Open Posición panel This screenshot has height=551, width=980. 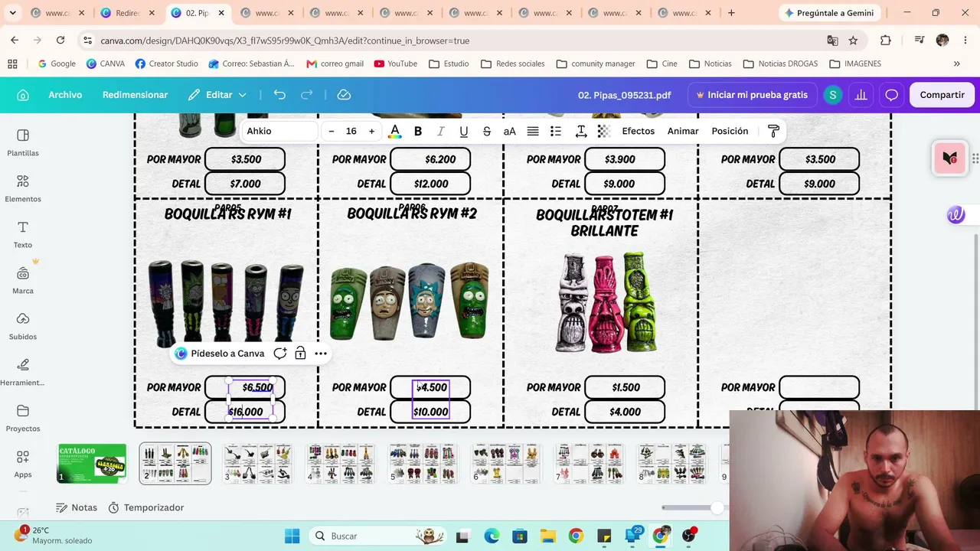[730, 131]
